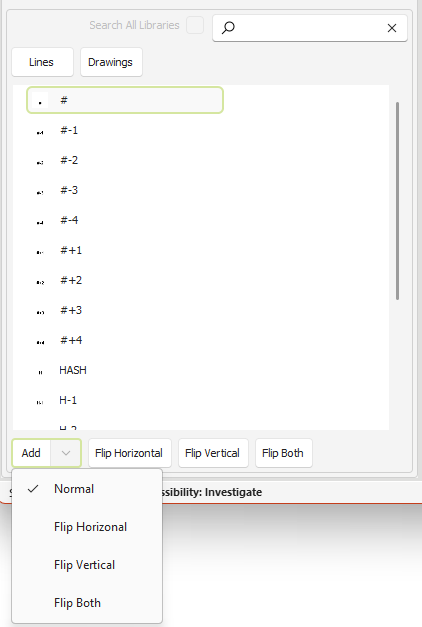
Task: Clear the search field with X icon
Action: pos(392,28)
